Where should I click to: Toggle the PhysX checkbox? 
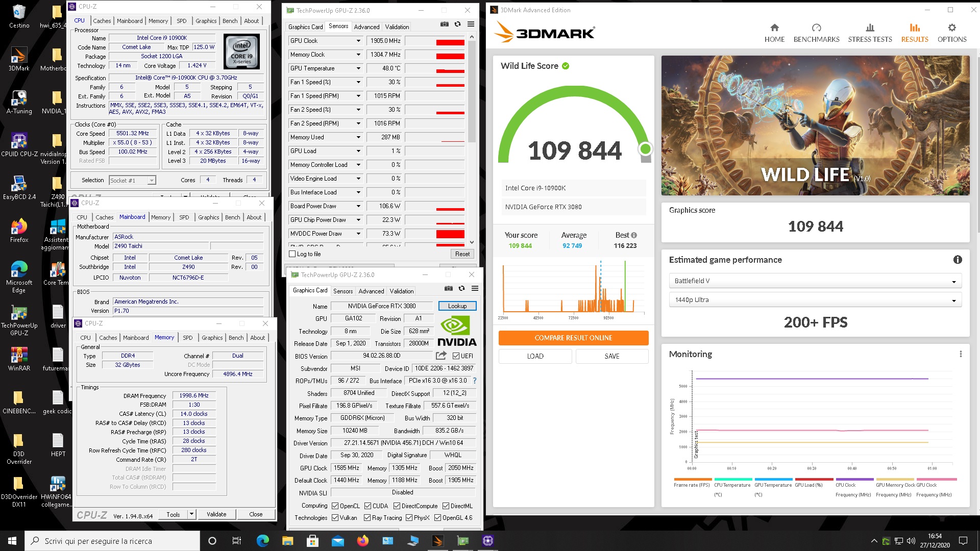point(409,517)
